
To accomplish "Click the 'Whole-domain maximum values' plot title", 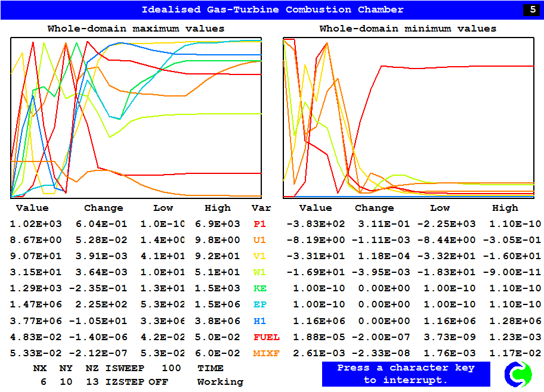I will pyautogui.click(x=136, y=29).
